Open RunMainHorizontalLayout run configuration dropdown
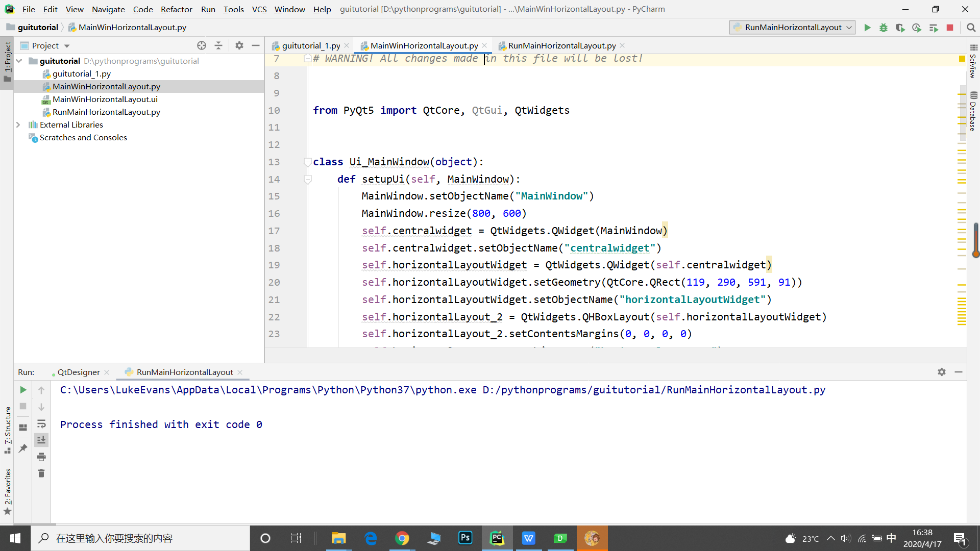This screenshot has width=980, height=551. 793,28
